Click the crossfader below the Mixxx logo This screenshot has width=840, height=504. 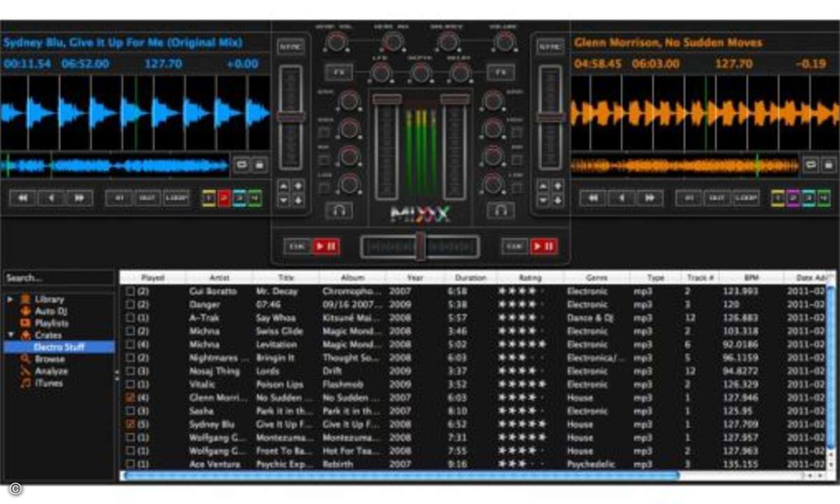pyautogui.click(x=420, y=246)
